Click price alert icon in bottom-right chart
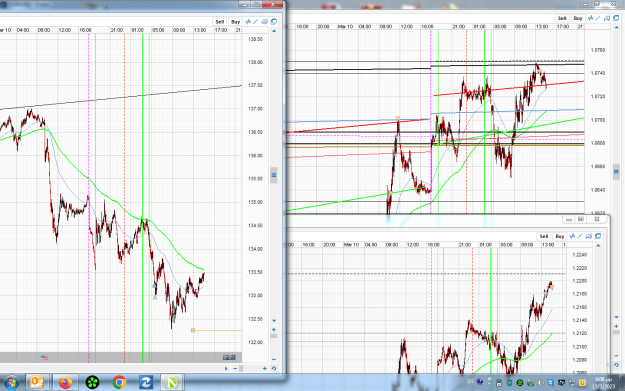Viewport: 625px width, 391px height. (589, 236)
